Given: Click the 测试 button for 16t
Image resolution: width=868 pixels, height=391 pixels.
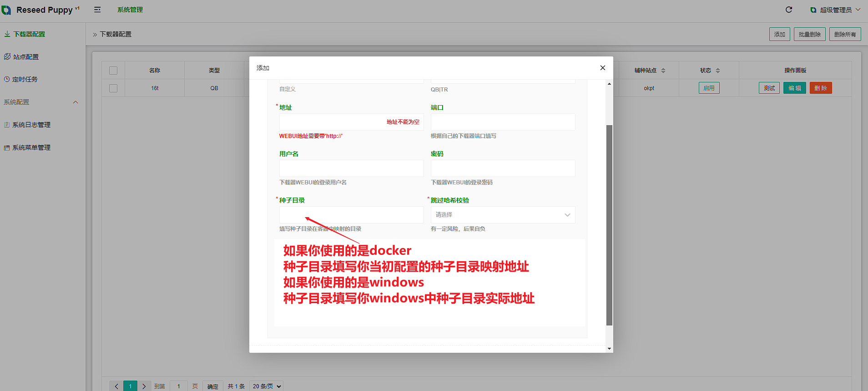Looking at the screenshot, I should coord(769,88).
